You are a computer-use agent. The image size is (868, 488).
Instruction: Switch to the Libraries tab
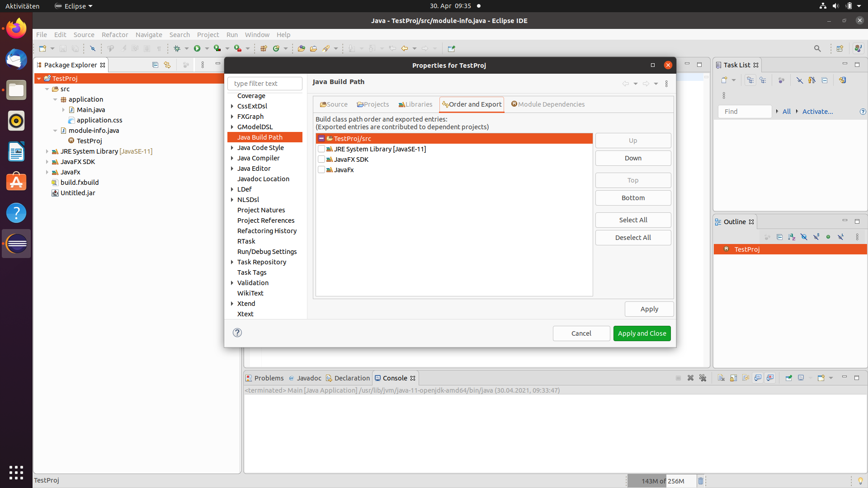415,104
